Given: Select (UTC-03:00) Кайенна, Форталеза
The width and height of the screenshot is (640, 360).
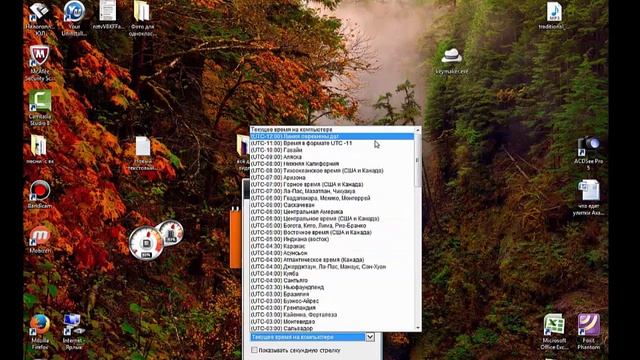Looking at the screenshot, I should point(332,315).
